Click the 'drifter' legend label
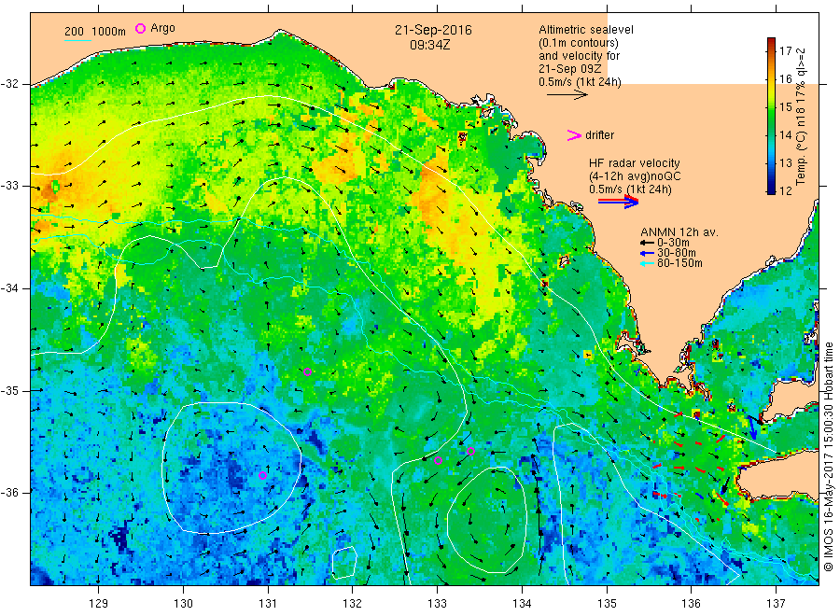 click(x=599, y=135)
